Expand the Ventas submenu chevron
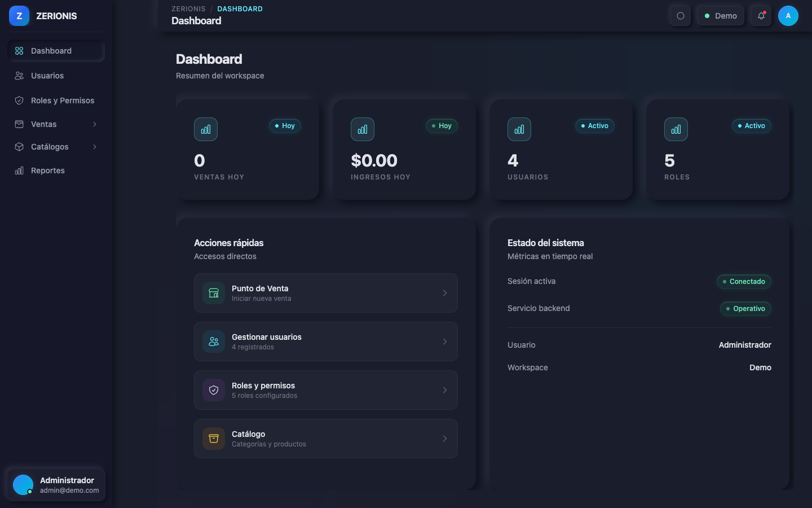 click(x=95, y=124)
